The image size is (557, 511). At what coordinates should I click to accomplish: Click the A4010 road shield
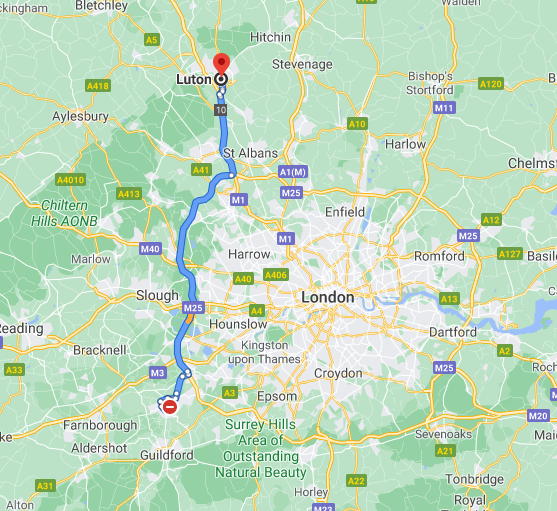point(71,180)
